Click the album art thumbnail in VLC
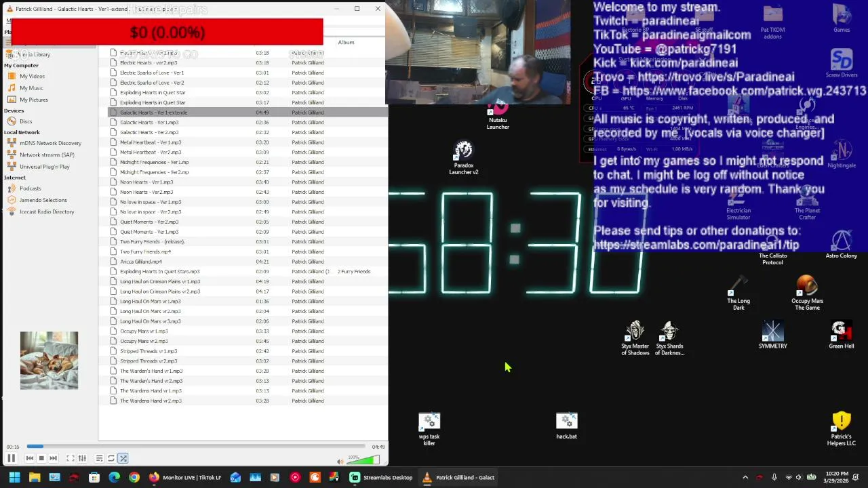The width and height of the screenshot is (868, 488). pyautogui.click(x=49, y=361)
